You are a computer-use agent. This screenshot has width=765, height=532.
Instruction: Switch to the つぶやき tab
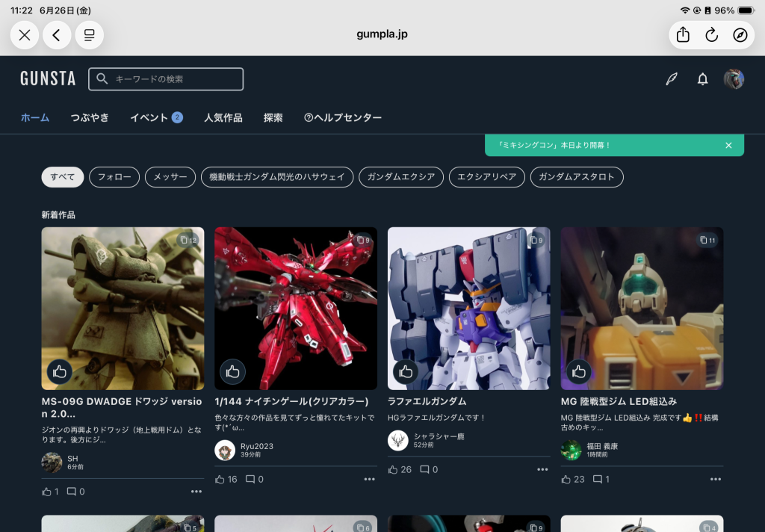pyautogui.click(x=90, y=117)
